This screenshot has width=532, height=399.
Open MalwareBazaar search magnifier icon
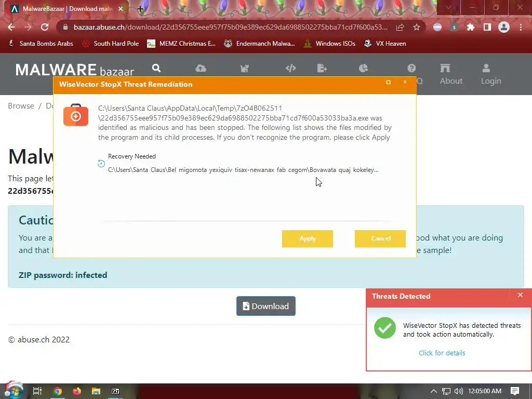(x=156, y=68)
